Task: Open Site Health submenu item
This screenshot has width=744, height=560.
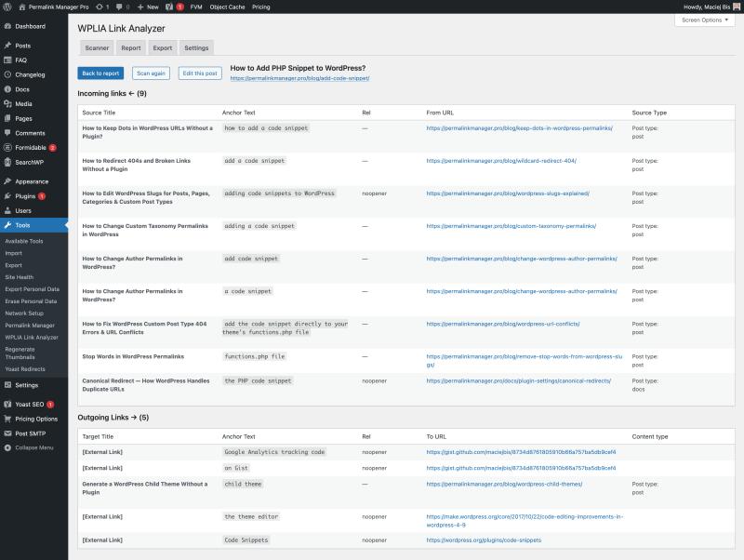Action: click(x=19, y=277)
